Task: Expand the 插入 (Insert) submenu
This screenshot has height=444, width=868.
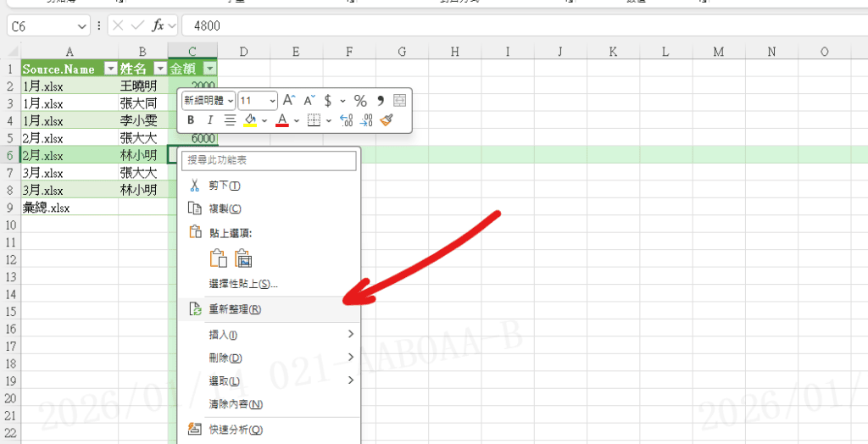Action: click(x=223, y=335)
